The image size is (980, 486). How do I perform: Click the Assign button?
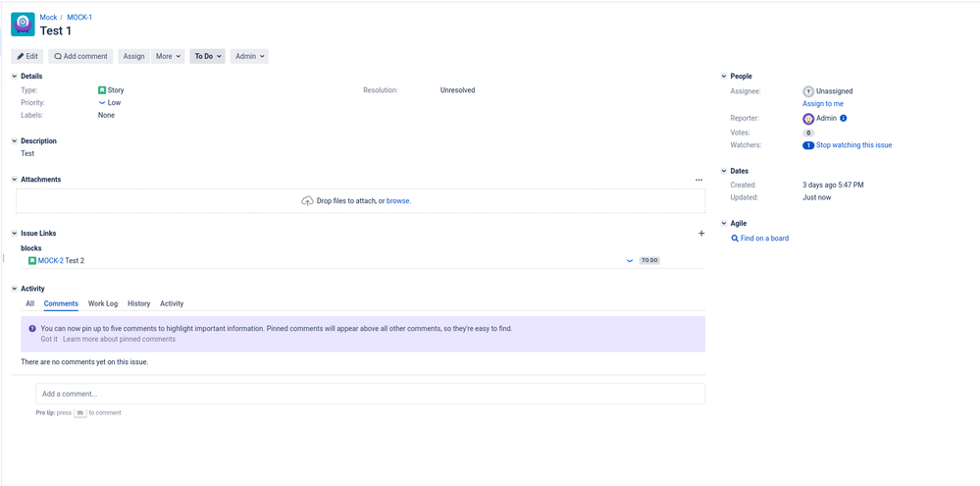click(x=133, y=56)
